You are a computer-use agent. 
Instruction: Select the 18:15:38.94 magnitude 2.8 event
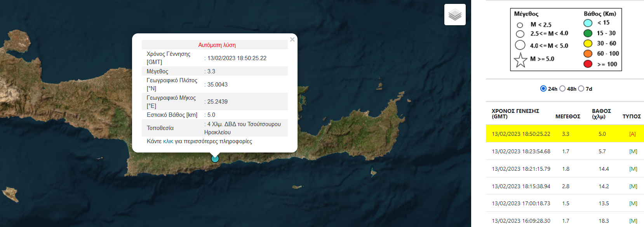[521, 186]
